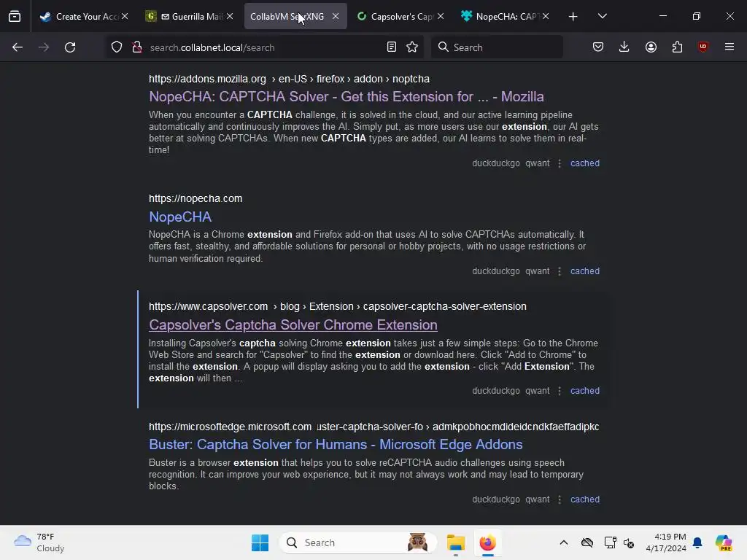Open the Firefox View icon

[15, 16]
